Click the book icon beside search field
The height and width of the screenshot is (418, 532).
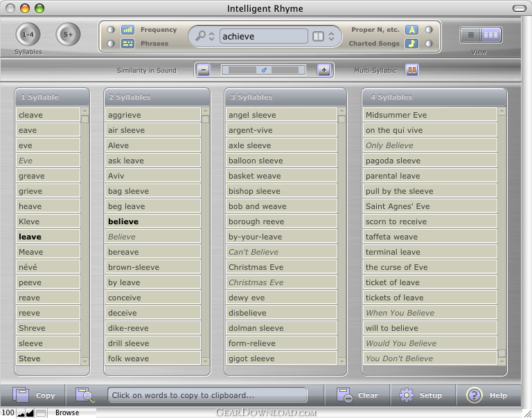pos(318,36)
